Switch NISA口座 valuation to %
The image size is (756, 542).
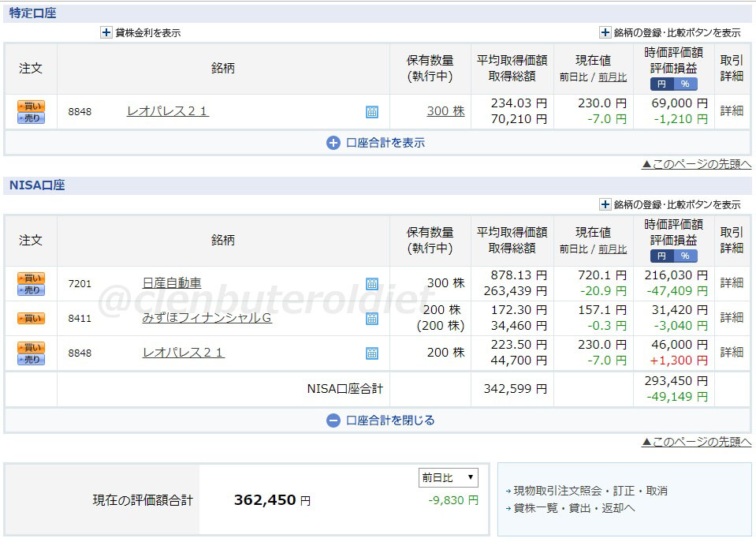(685, 256)
